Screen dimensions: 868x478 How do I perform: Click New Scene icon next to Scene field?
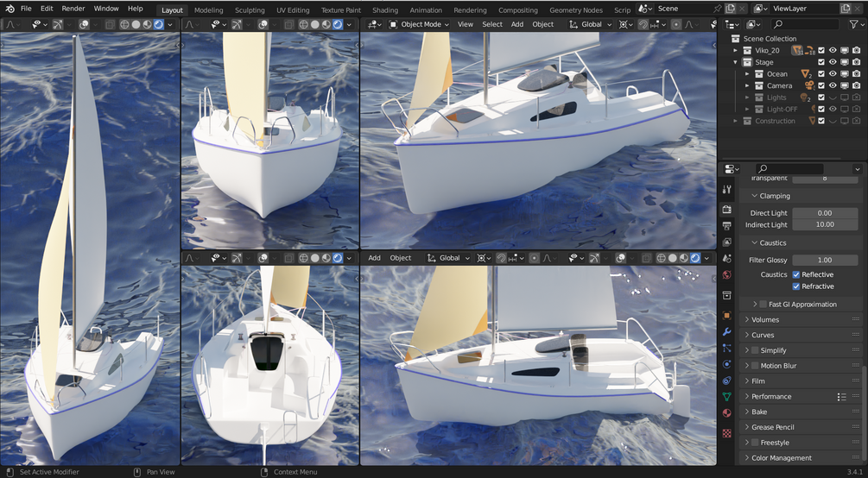click(x=730, y=9)
